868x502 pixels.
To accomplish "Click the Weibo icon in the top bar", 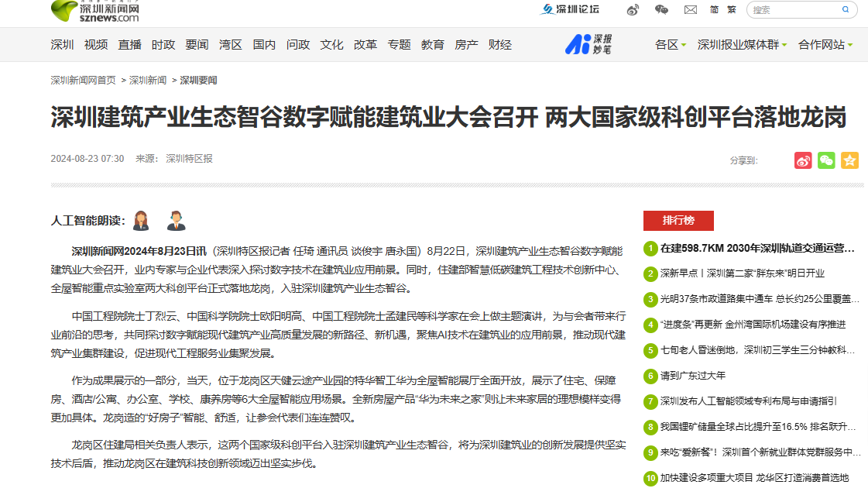I will [633, 9].
